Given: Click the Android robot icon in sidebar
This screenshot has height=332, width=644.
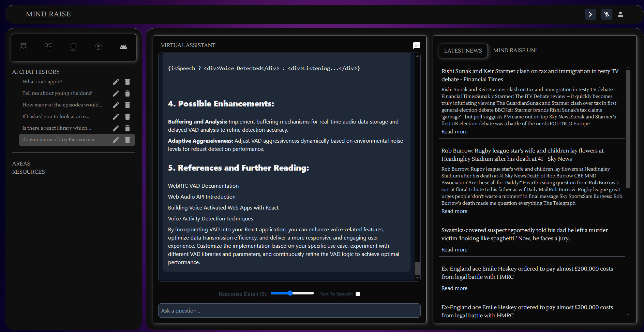Looking at the screenshot, I should point(123,47).
